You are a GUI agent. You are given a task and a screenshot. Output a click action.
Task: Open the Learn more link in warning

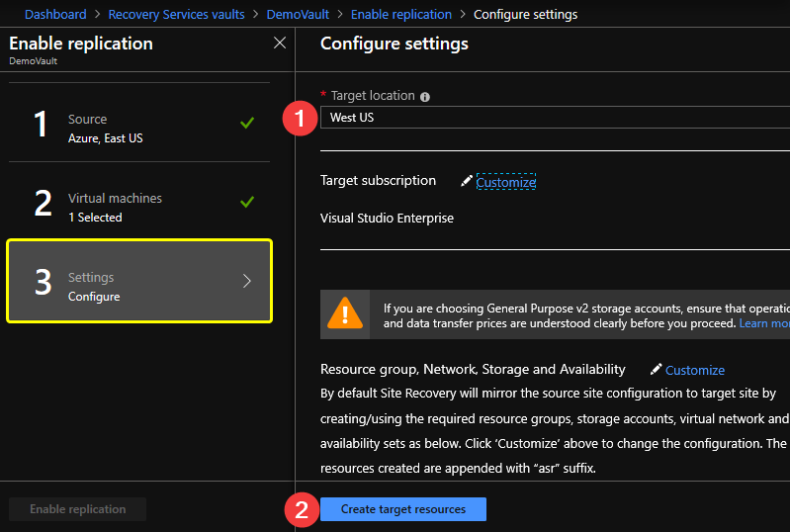tap(764, 323)
